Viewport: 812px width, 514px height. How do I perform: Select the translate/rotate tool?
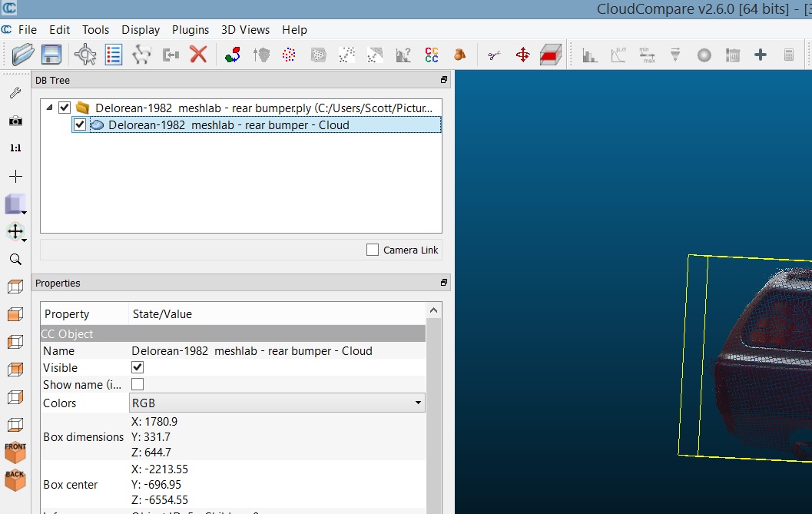pos(522,55)
